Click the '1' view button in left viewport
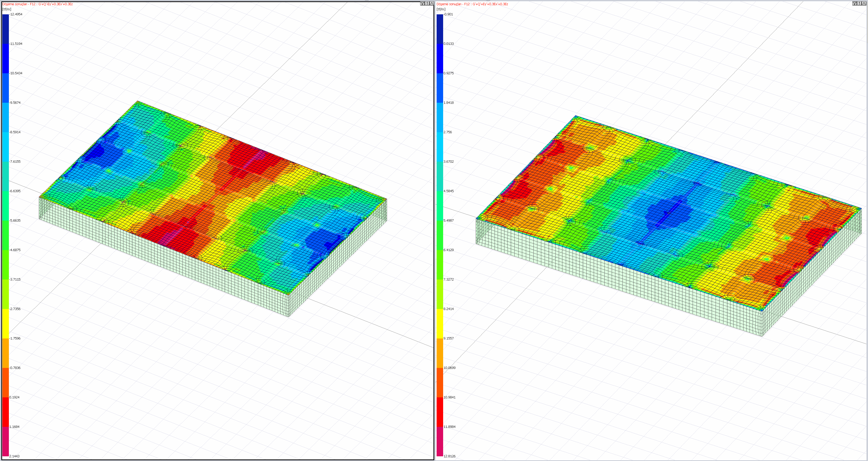 pyautogui.click(x=427, y=3)
